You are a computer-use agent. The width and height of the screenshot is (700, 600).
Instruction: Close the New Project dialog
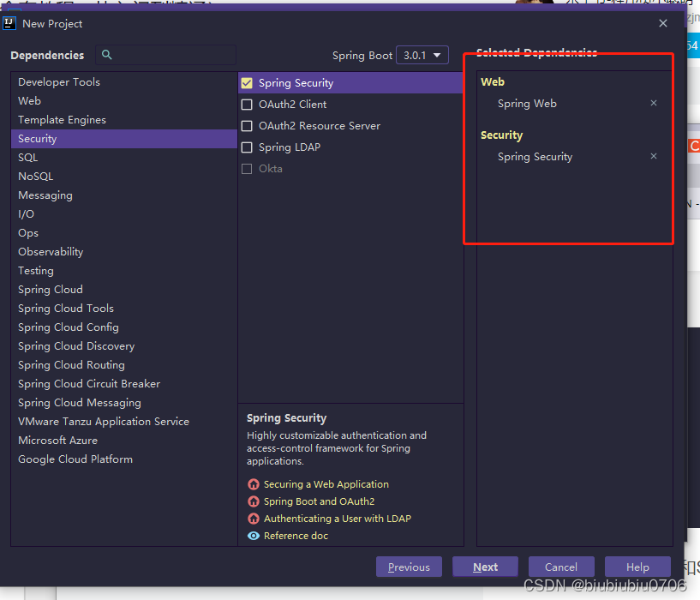point(663,23)
